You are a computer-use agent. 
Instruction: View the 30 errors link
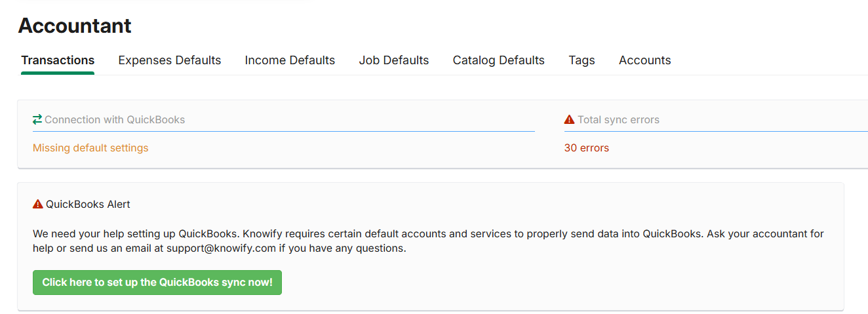(587, 148)
